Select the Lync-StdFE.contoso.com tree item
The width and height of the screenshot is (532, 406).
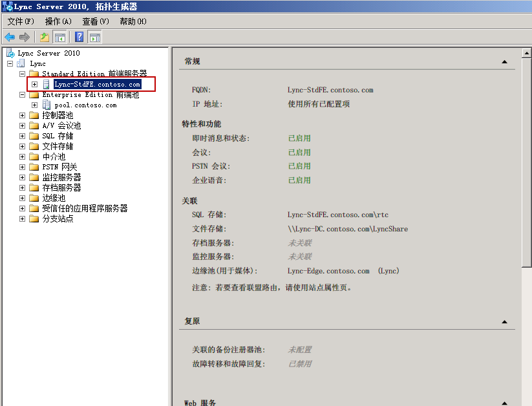click(97, 84)
